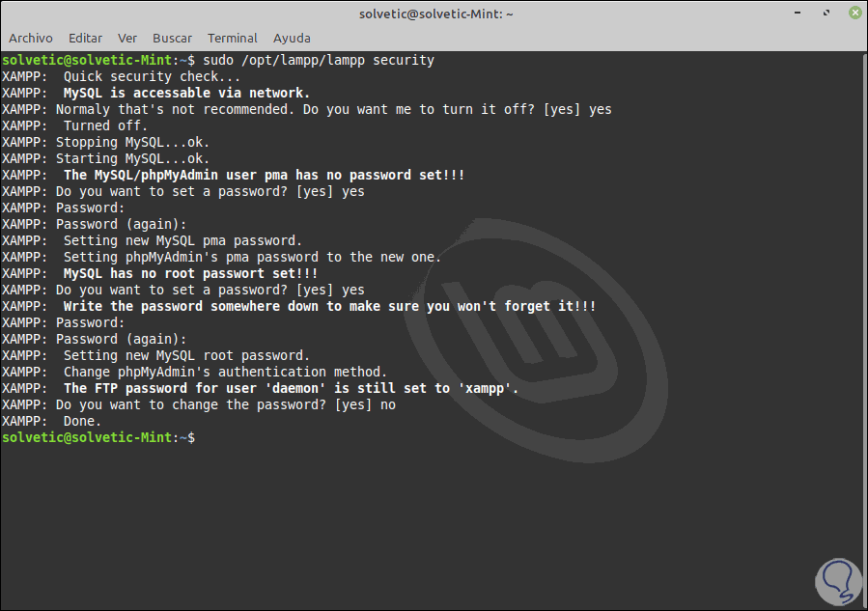Close the terminal window
The image size is (868, 611).
click(x=855, y=13)
